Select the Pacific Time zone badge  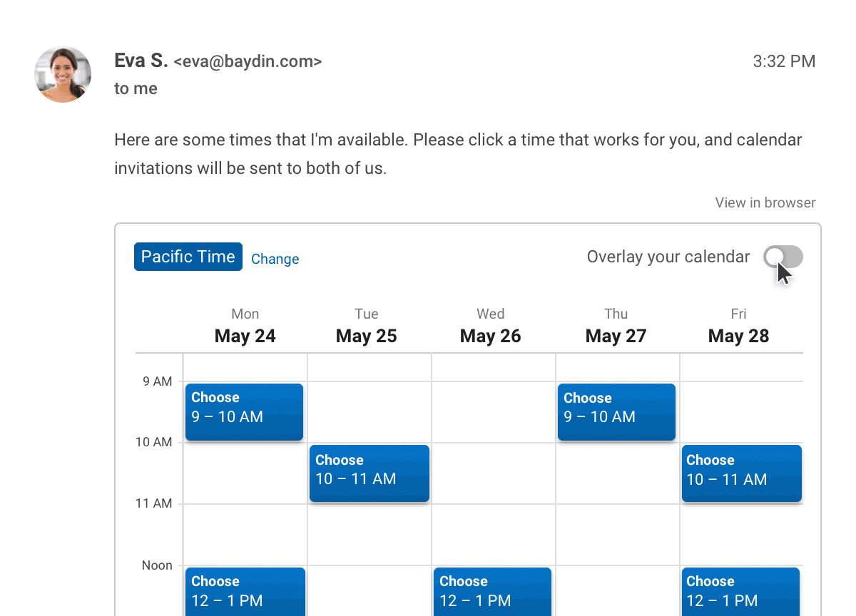188,257
